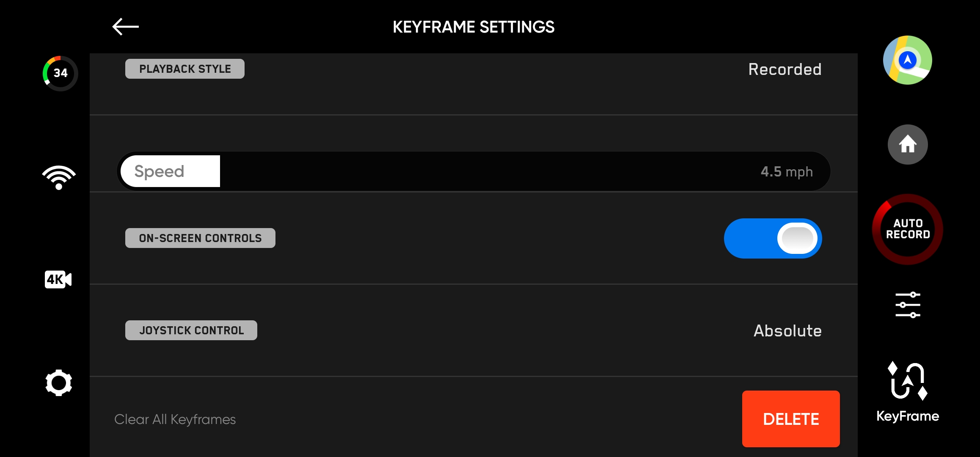Check the battery level indicator showing 34
This screenshot has height=457, width=980.
[59, 73]
